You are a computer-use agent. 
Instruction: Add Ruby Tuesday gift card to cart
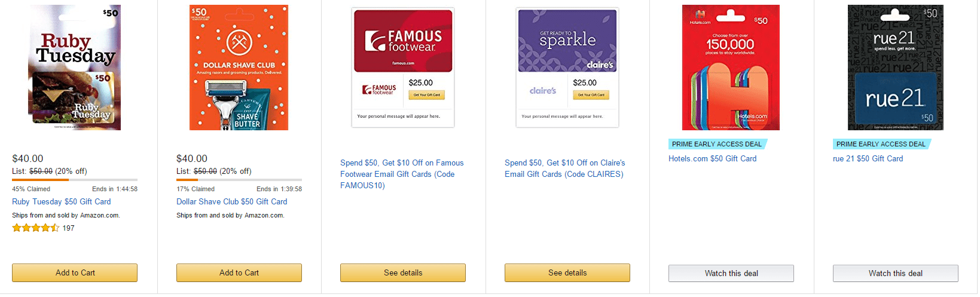[75, 272]
